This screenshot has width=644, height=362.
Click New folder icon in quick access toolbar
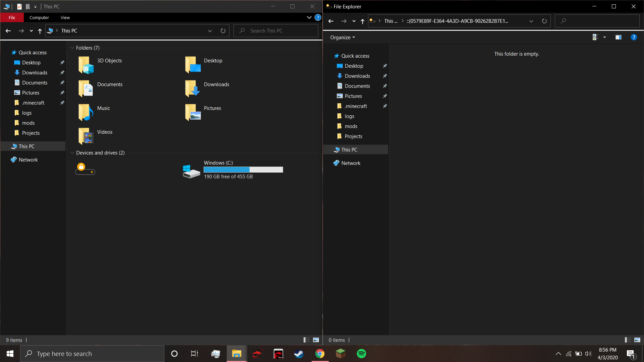click(x=28, y=6)
